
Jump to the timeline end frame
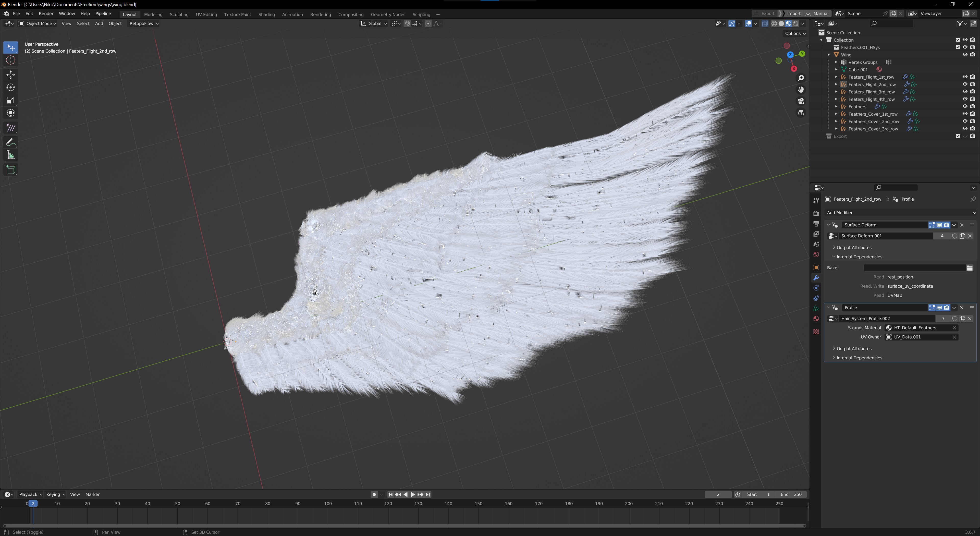click(x=428, y=495)
